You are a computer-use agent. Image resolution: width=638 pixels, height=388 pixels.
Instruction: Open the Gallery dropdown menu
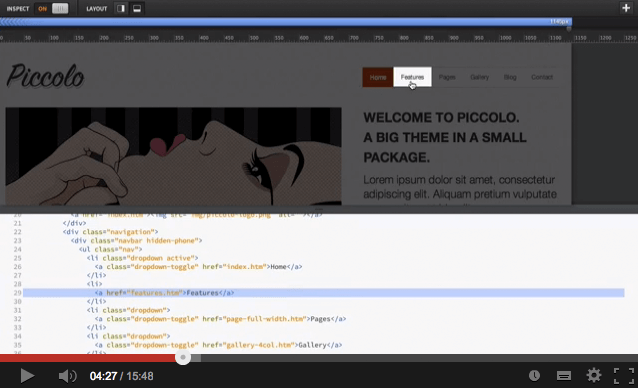(479, 77)
